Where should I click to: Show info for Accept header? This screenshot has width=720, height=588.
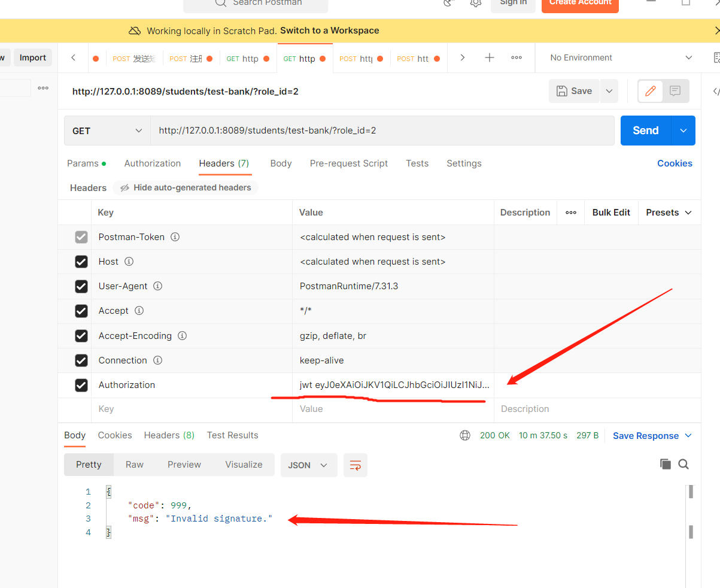click(139, 311)
